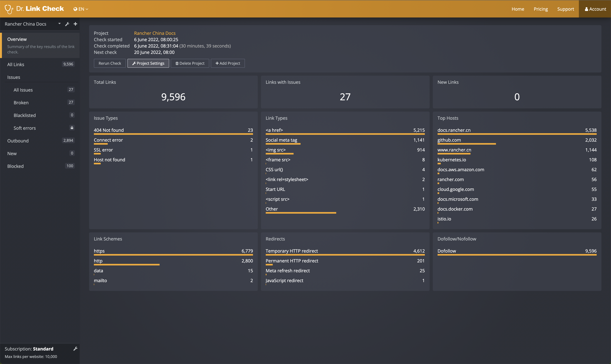Open the Account user menu
The width and height of the screenshot is (611, 364).
595,9
